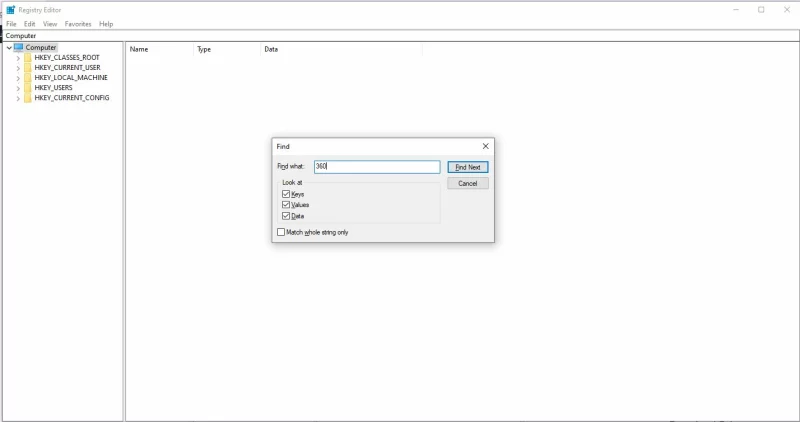Expand the HKEY_LOCAL_MACHINE chevron
Screen dimensions: 800x422
[x=18, y=78]
